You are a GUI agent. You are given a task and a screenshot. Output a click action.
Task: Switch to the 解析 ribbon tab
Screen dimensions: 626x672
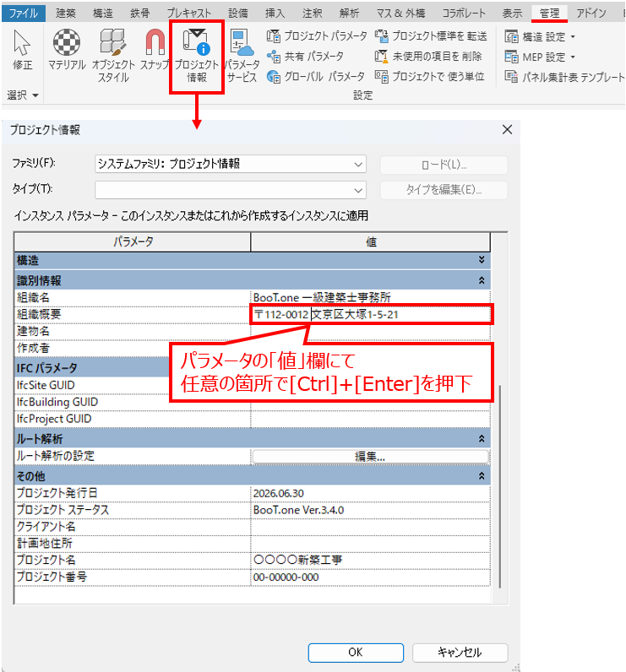(x=349, y=14)
